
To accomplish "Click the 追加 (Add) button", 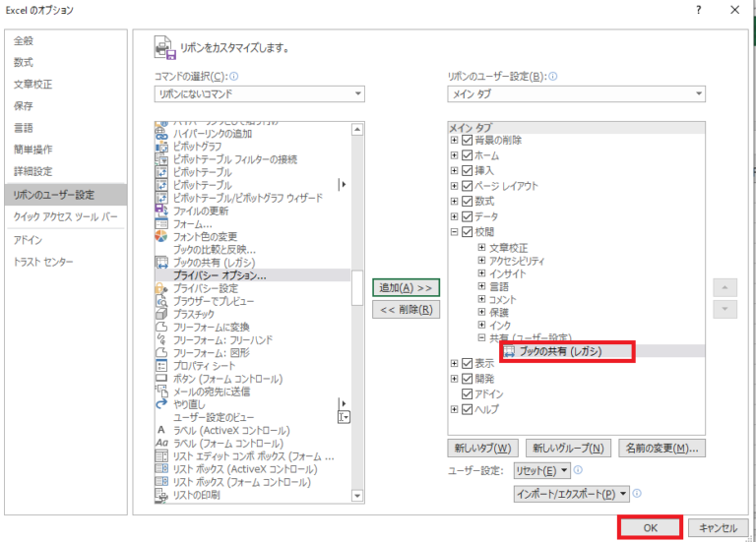I will (406, 287).
